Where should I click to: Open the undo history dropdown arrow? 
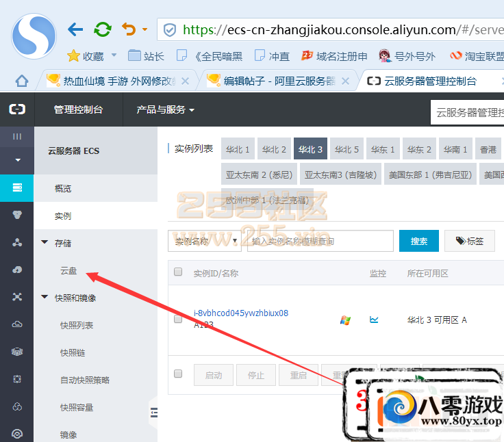click(144, 29)
